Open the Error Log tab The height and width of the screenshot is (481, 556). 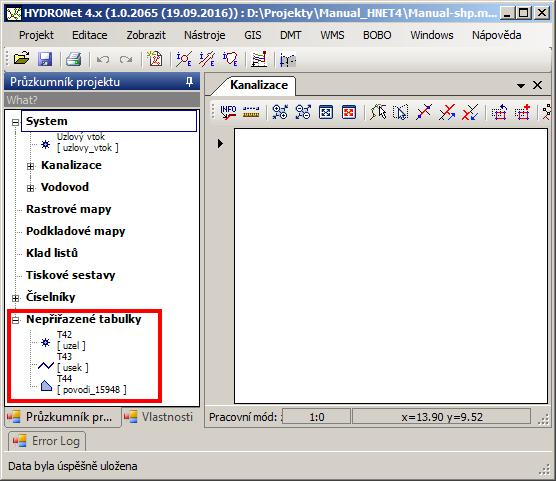[x=47, y=441]
